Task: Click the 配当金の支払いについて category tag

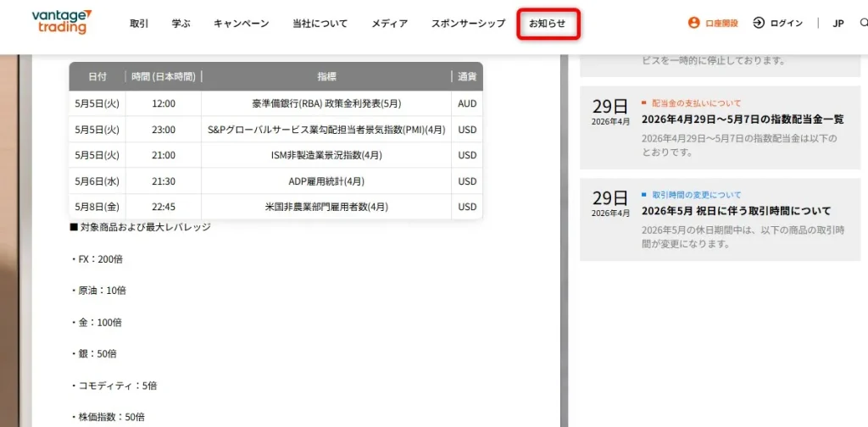Action: [x=697, y=103]
